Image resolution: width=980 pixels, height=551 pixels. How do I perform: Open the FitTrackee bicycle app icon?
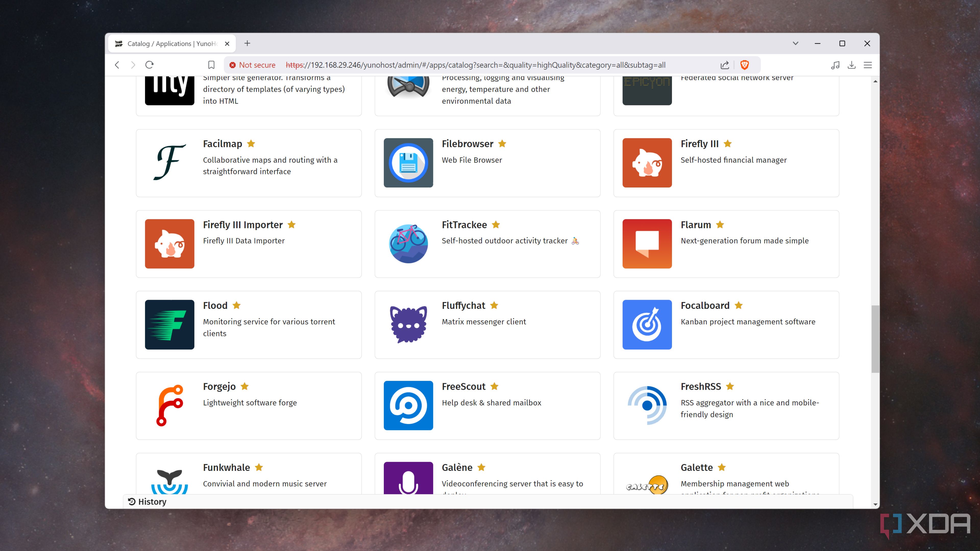408,244
